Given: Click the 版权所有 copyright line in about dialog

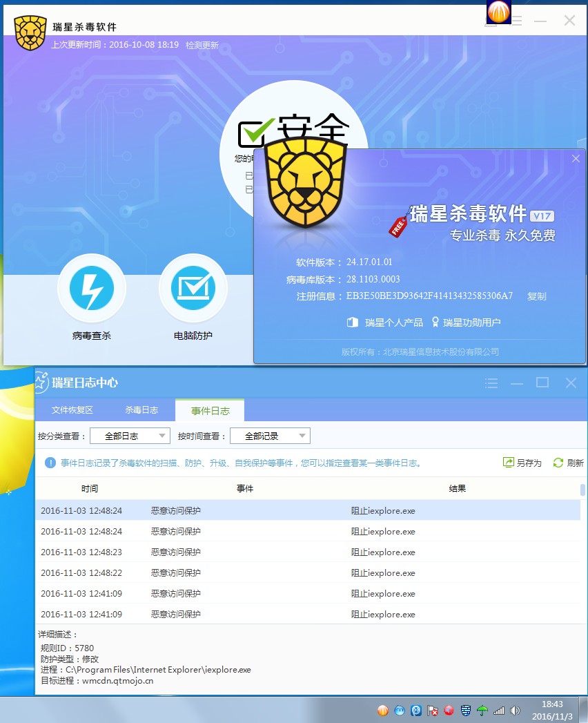Looking at the screenshot, I should coord(420,351).
